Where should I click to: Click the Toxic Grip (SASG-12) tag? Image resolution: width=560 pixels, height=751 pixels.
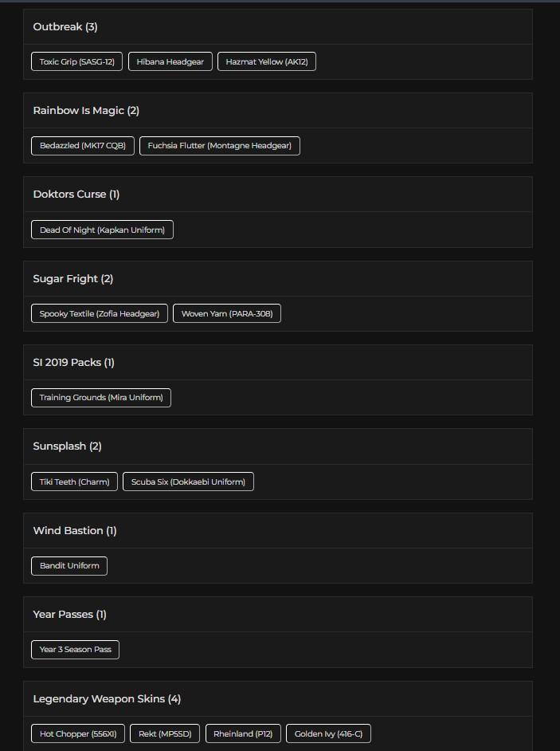click(x=76, y=61)
